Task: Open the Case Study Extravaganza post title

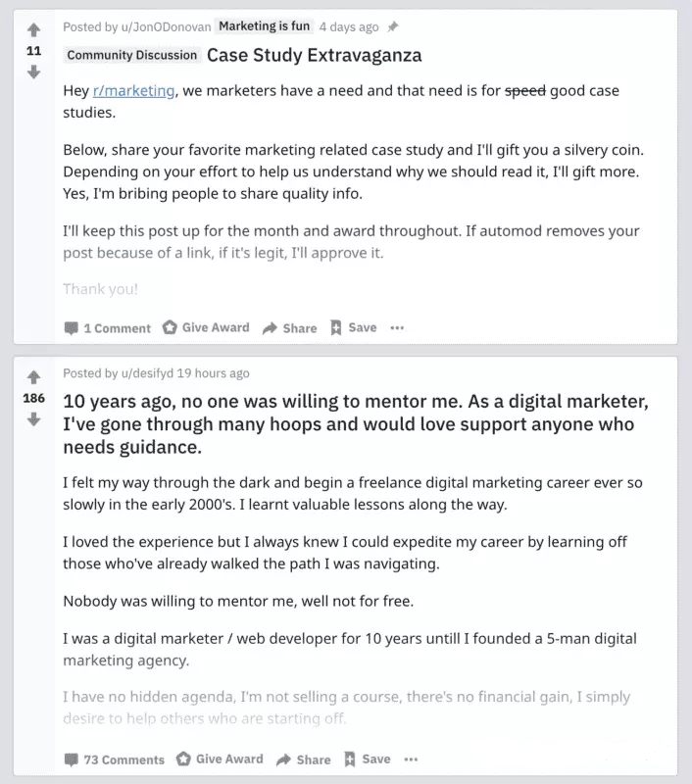Action: click(314, 55)
